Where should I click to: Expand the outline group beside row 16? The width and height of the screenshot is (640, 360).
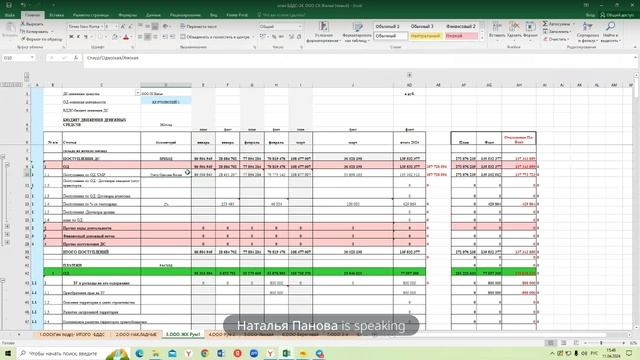[7, 228]
